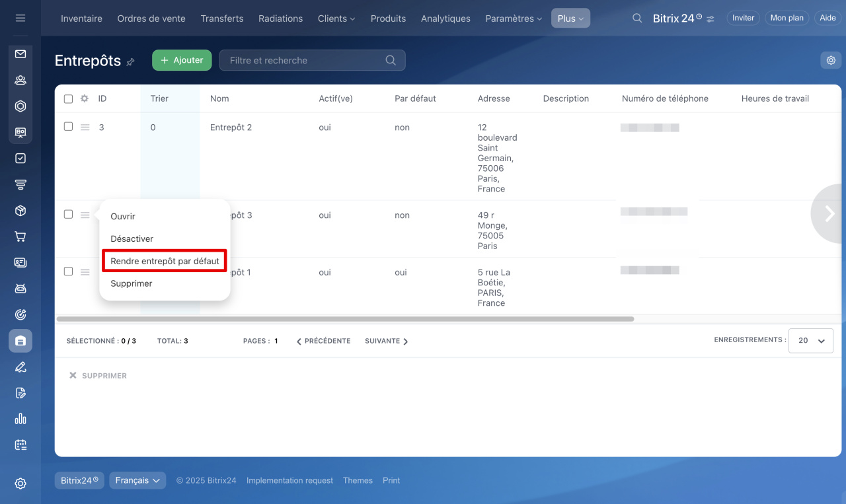Click the Précédente pagination link
Screen dimensions: 846x504
(323, 341)
